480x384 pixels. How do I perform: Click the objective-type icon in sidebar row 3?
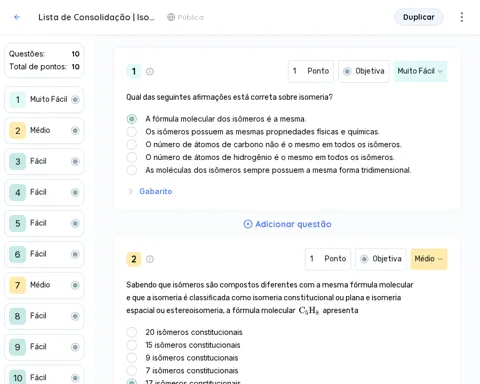pos(75,162)
